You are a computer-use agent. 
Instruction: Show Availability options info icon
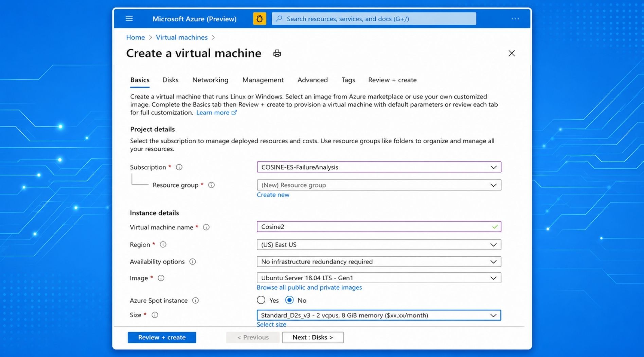click(193, 261)
